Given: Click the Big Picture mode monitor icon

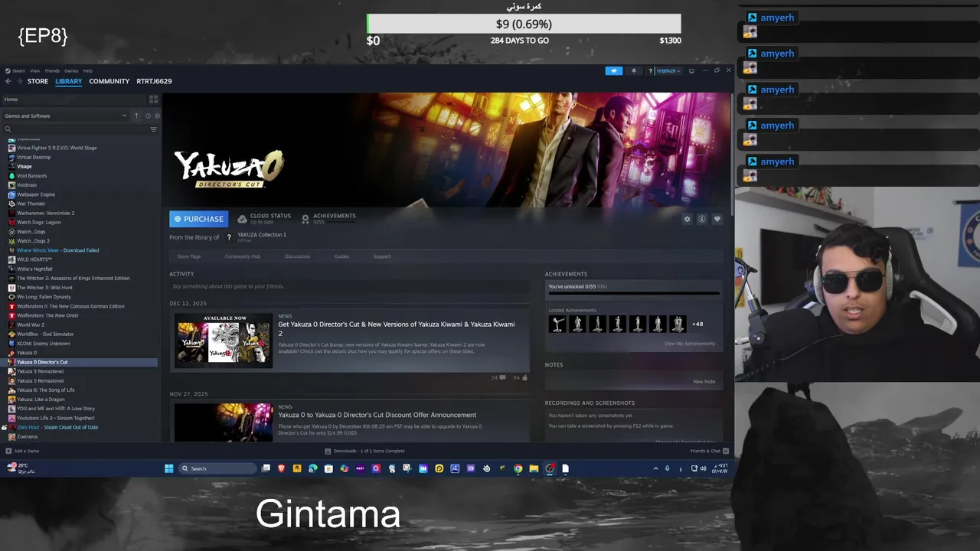Looking at the screenshot, I should (691, 70).
